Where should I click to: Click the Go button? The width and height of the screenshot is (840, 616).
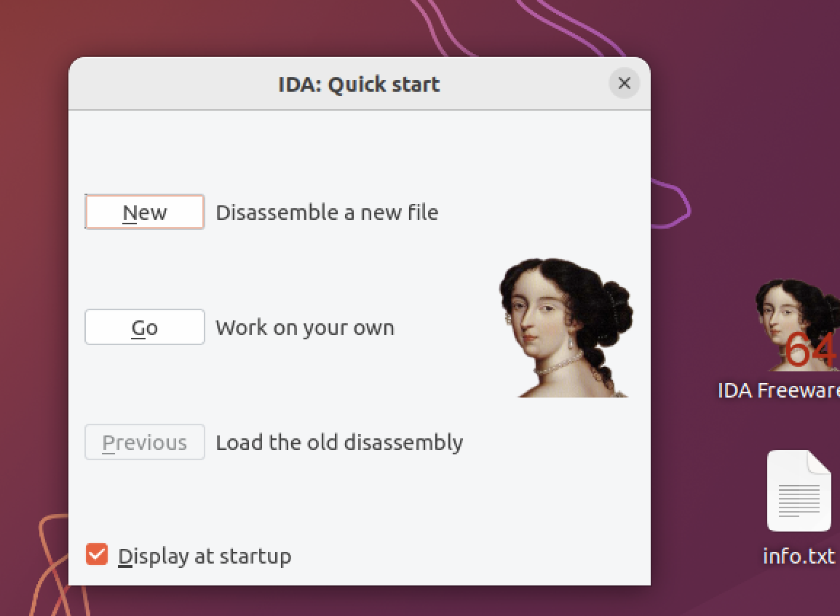click(x=145, y=327)
